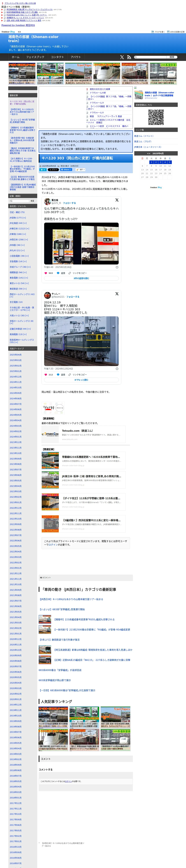Click 3件の返信を読む button

pos(81,278)
